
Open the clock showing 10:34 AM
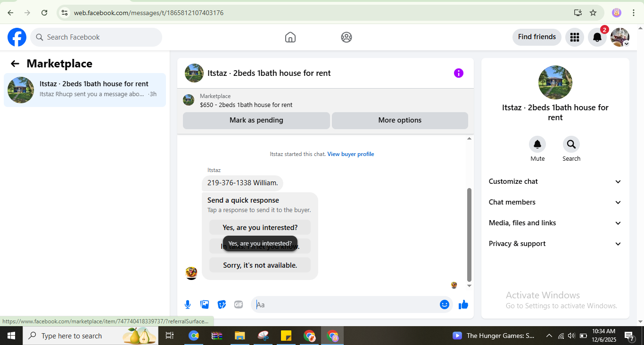[604, 336]
